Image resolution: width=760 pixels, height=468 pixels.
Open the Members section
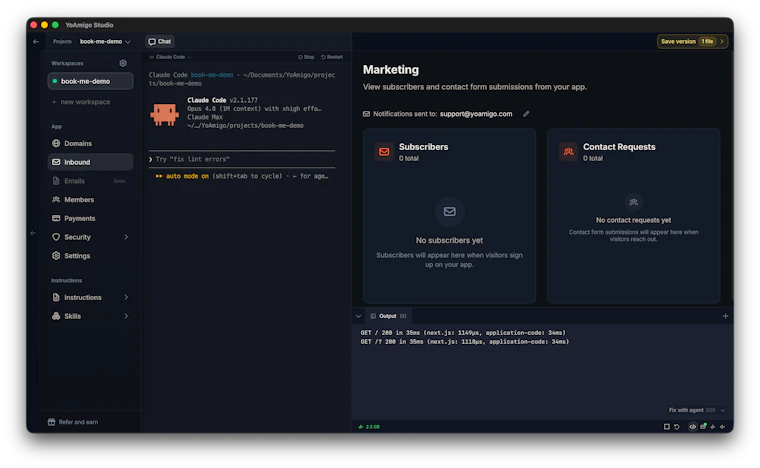point(91,200)
